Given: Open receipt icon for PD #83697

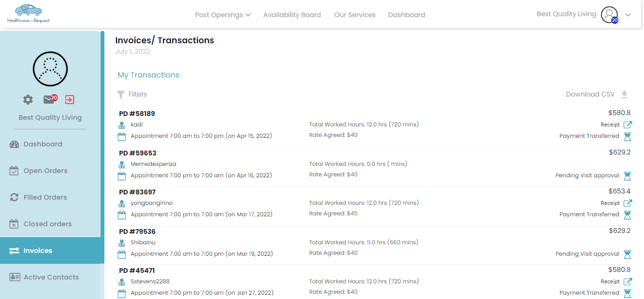Looking at the screenshot, I should click(x=627, y=203).
